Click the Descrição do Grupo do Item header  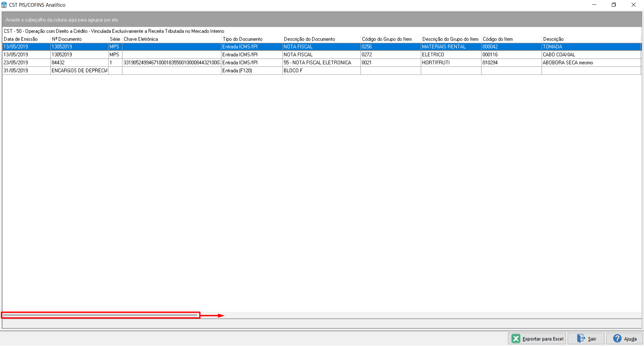pos(451,39)
